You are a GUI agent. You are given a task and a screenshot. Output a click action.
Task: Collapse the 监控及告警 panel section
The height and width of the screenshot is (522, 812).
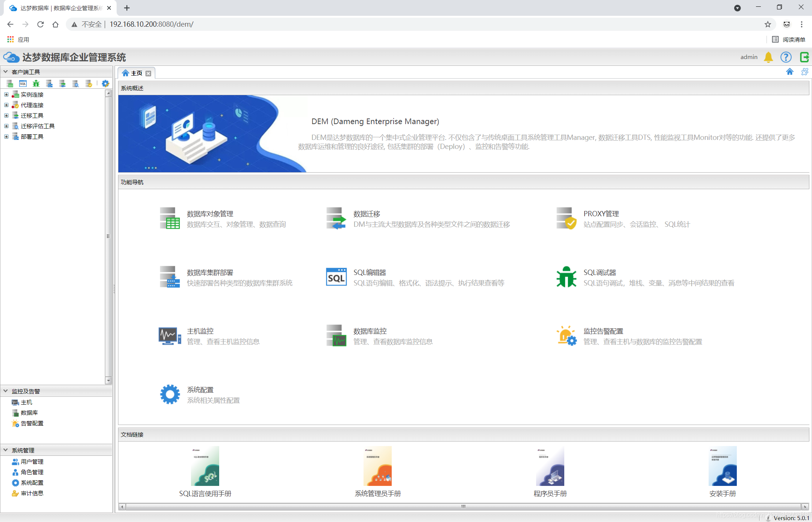pos(6,391)
